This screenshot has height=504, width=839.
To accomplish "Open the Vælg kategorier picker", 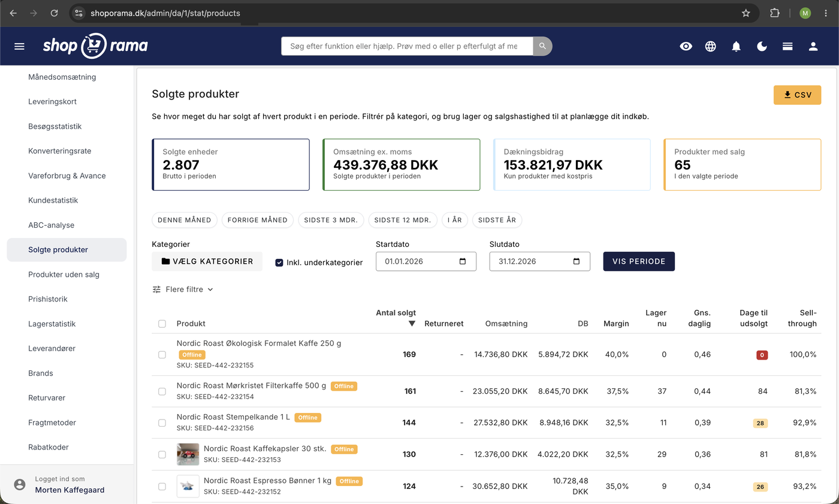I will coord(207,261).
